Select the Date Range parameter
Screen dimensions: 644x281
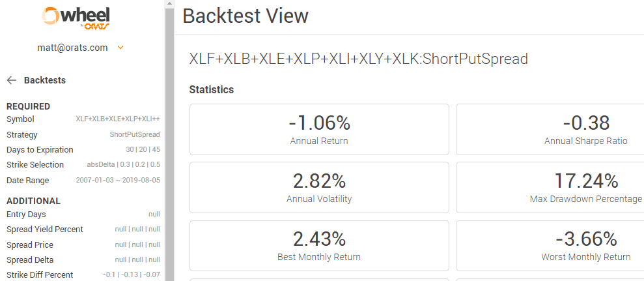83,180
